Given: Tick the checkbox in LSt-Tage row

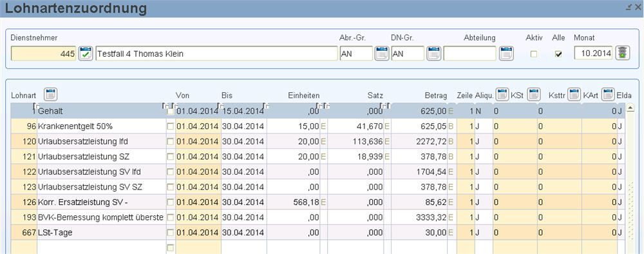Looking at the screenshot, I should pos(170,233).
